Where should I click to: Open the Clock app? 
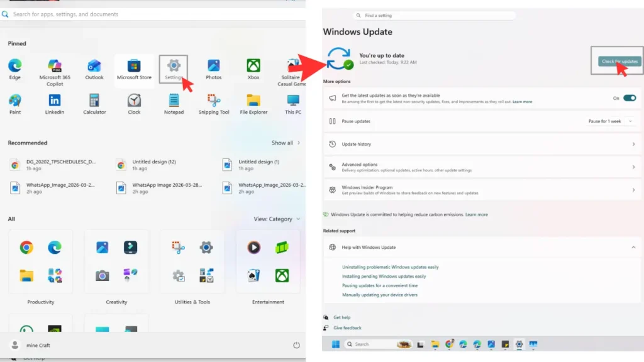click(134, 101)
